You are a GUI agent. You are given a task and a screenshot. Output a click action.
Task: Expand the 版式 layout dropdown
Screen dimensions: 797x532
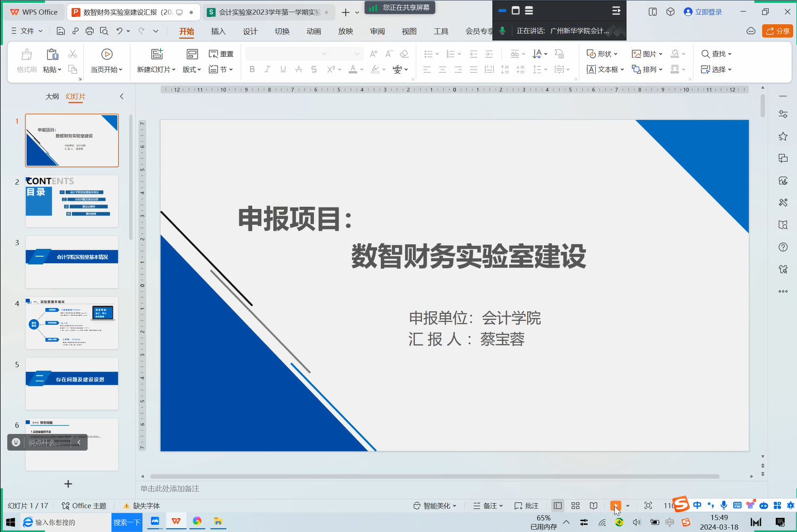tap(192, 70)
